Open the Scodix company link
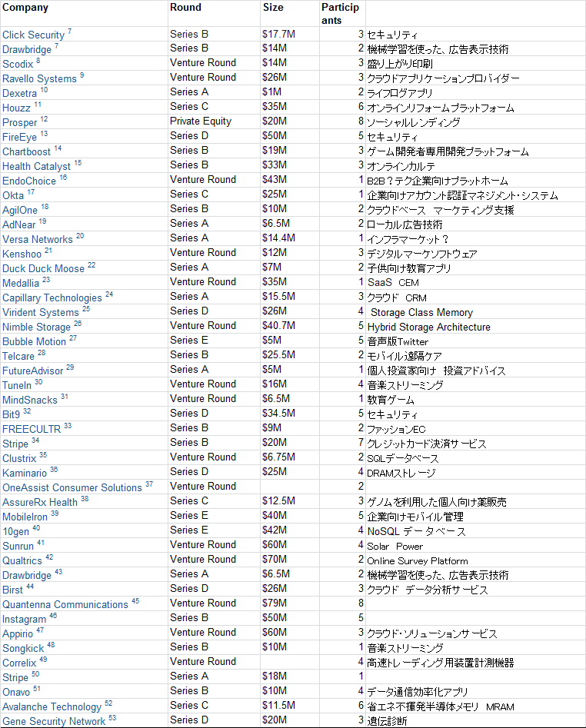 [18, 64]
